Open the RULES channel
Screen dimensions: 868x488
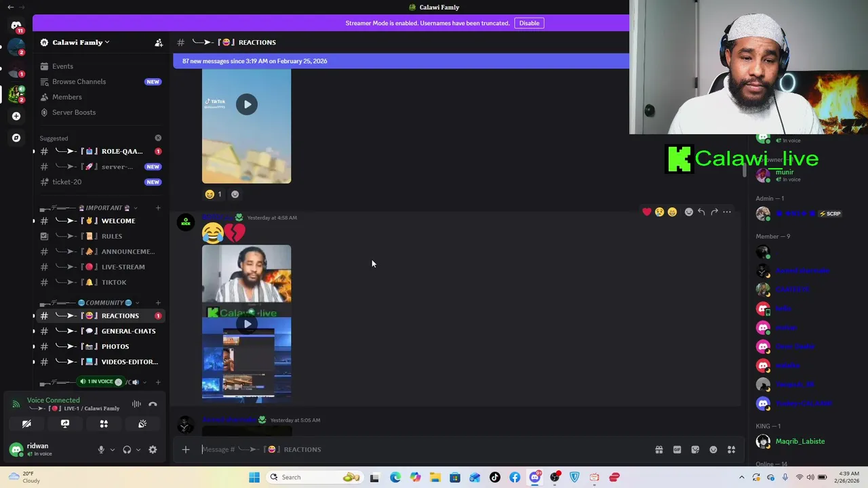coord(102,236)
